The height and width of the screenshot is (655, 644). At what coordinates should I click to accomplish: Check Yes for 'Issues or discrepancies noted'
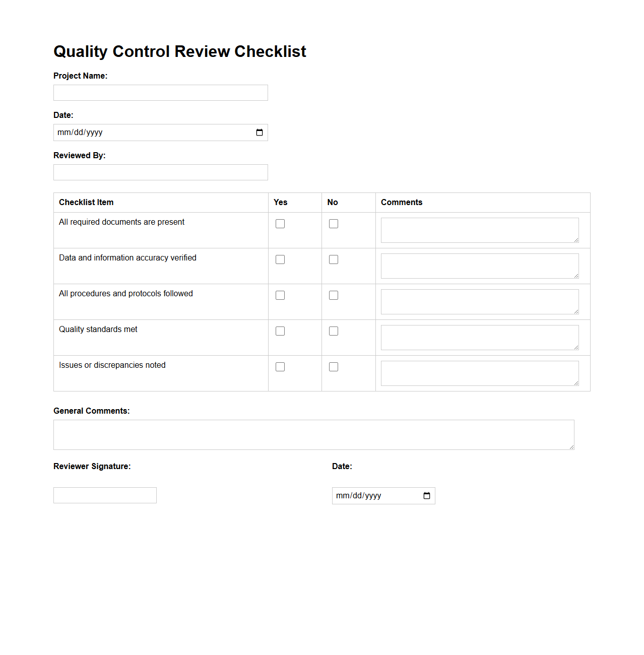(280, 366)
